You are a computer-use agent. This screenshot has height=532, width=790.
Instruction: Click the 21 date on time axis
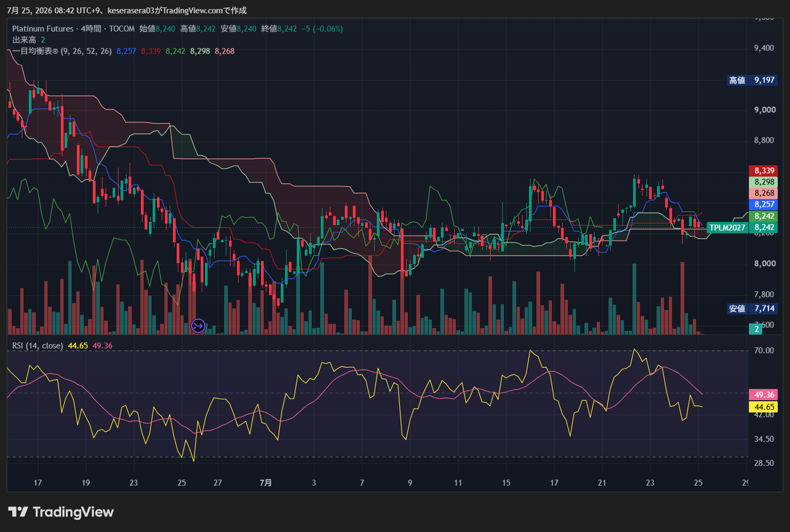(602, 483)
